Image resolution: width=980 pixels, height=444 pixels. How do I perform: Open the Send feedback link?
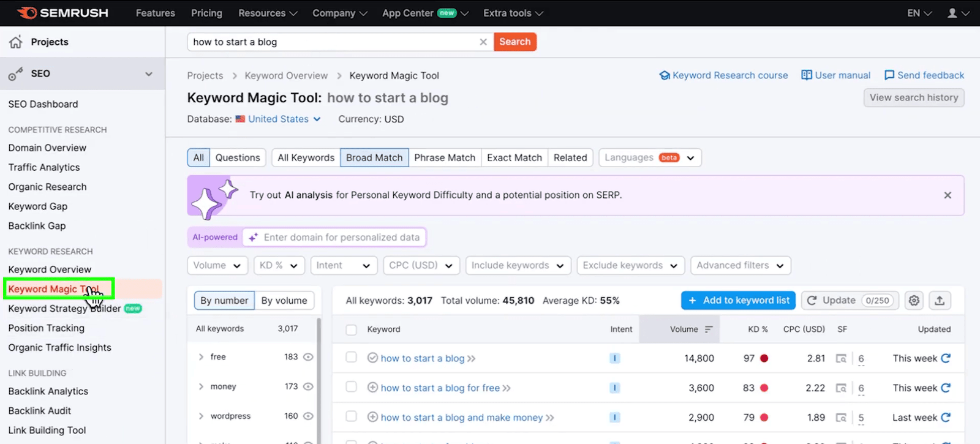tap(924, 75)
